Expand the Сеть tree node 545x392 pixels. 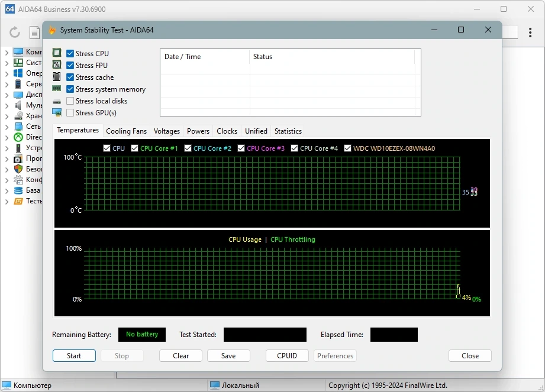tap(7, 127)
